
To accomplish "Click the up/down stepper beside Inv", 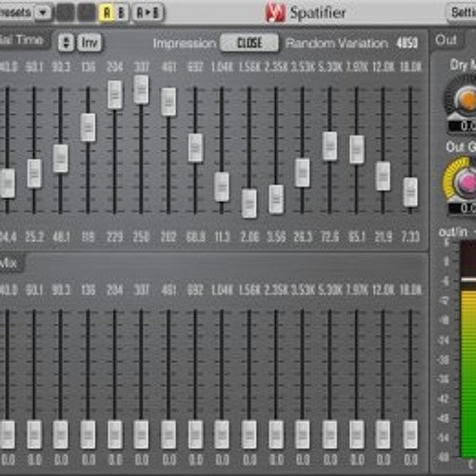I will coord(66,42).
